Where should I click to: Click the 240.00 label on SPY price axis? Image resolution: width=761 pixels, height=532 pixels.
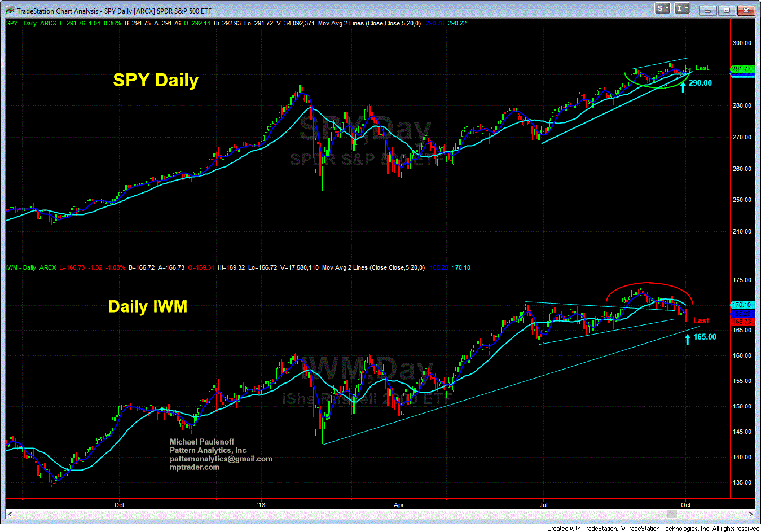[742, 231]
